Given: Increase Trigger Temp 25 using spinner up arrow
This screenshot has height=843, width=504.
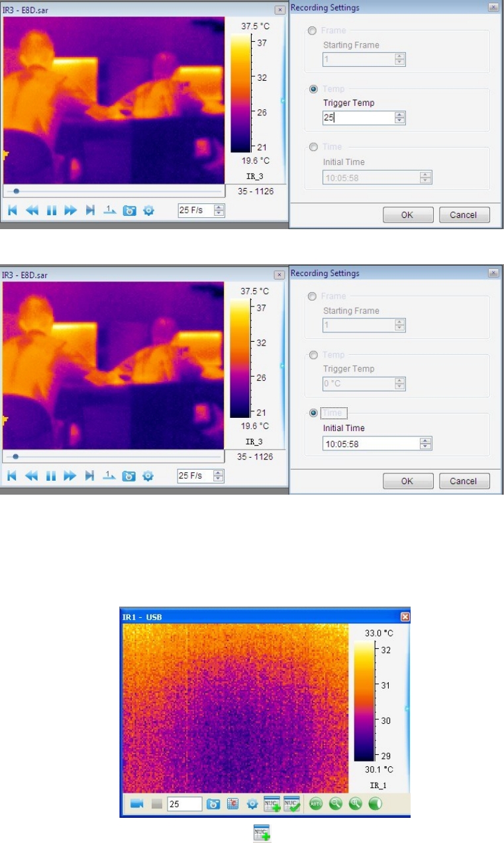Looking at the screenshot, I should 399,115.
